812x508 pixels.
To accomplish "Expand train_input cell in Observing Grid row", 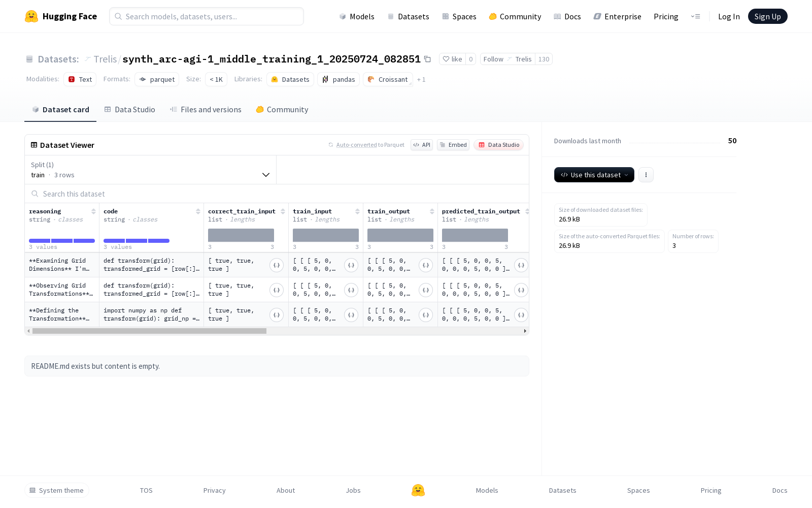I will [x=351, y=290].
